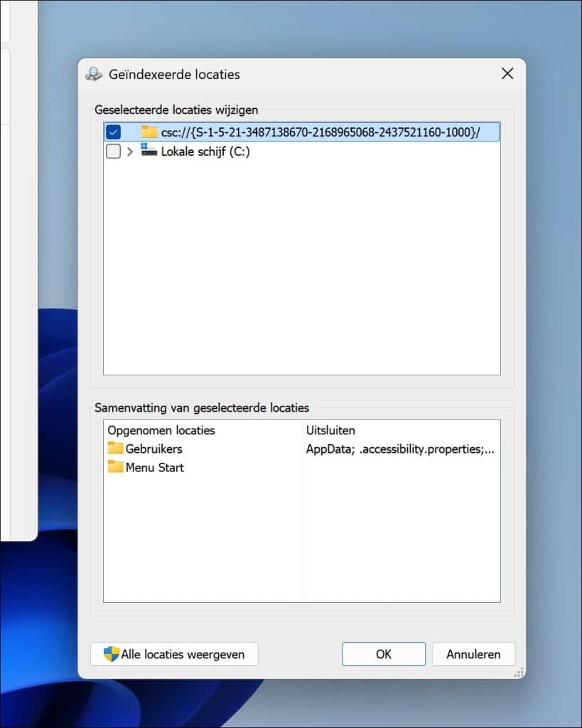This screenshot has height=728, width=582.
Task: Select the csc://{S-1-5-21-...} tree row
Action: click(302, 132)
